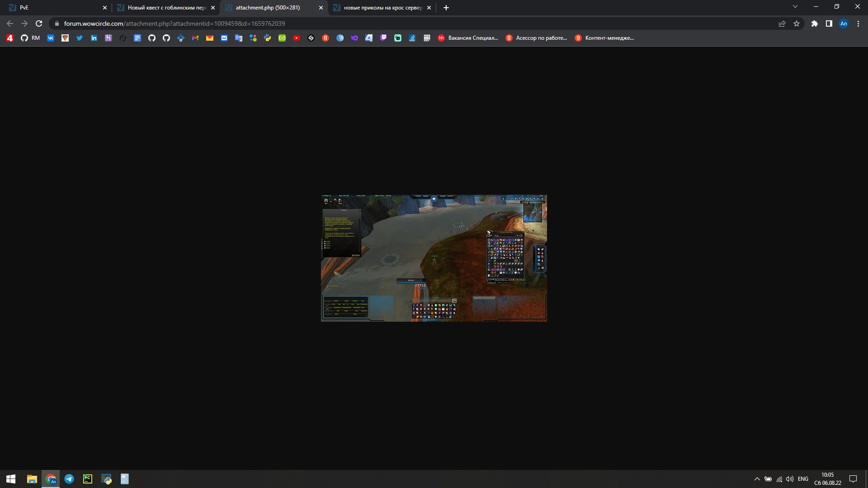Open the Chrome three-dot menu
Image resolution: width=868 pixels, height=488 pixels.
click(x=858, y=23)
